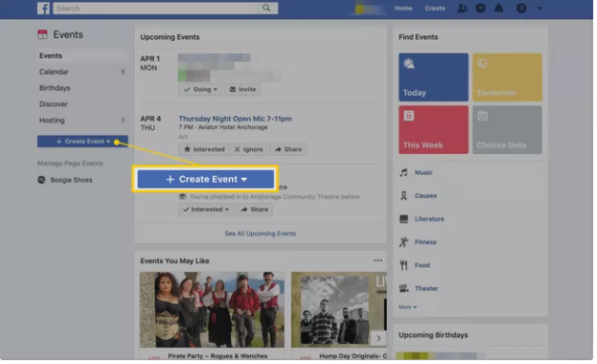Open the three-dot menu for Events You May Like
This screenshot has width=597, height=364.
pyautogui.click(x=377, y=260)
